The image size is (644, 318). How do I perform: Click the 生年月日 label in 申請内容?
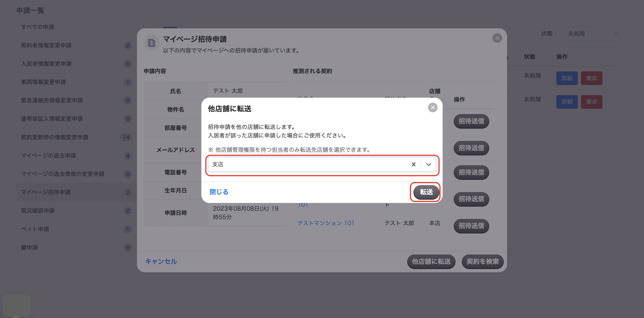[x=175, y=191]
